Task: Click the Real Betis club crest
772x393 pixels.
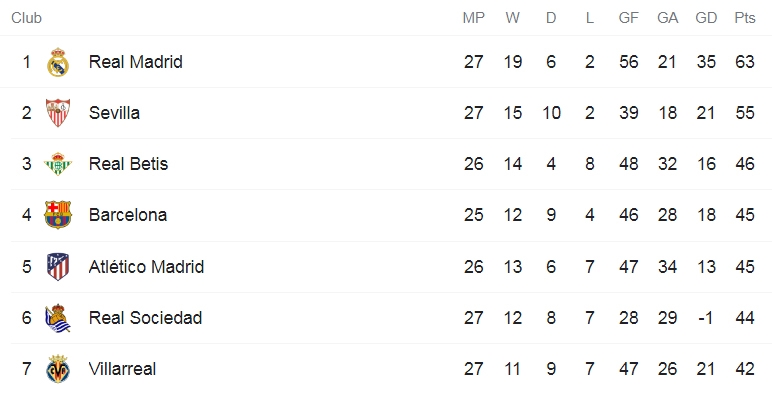Action: point(58,164)
